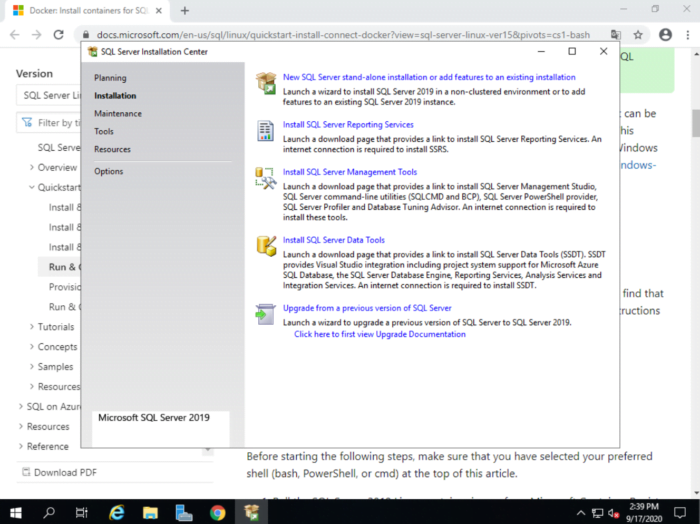This screenshot has height=524, width=700.
Task: Open the Chrome profile avatar menu
Action: [x=665, y=35]
